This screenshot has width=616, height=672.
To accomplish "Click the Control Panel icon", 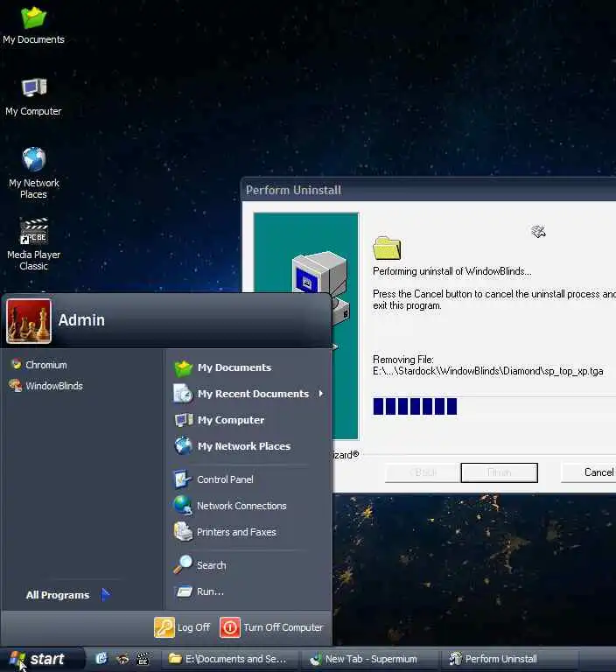I will point(183,479).
